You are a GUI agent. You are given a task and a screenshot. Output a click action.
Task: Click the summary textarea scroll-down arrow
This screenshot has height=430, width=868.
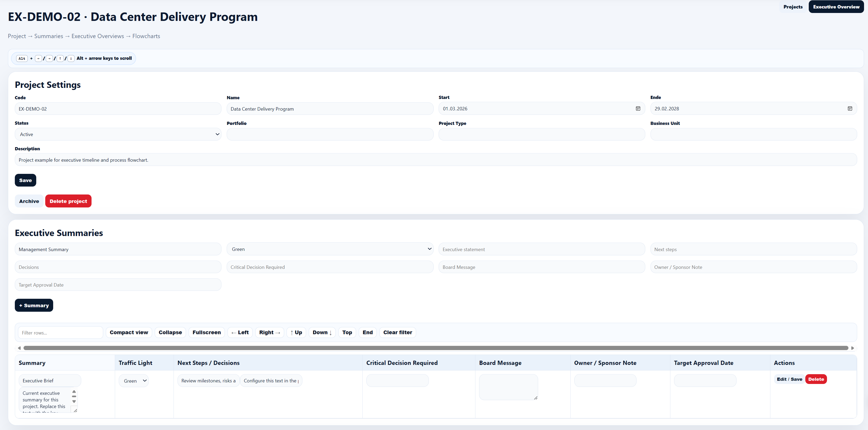click(x=74, y=402)
